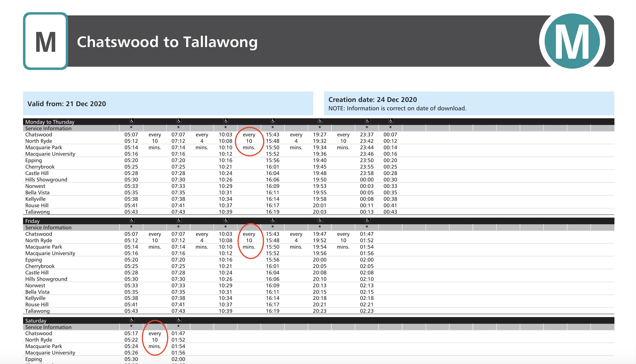The image size is (636, 364).
Task: Click 'Hills Showground' in the Monday to Thursday table
Action: pos(46,180)
